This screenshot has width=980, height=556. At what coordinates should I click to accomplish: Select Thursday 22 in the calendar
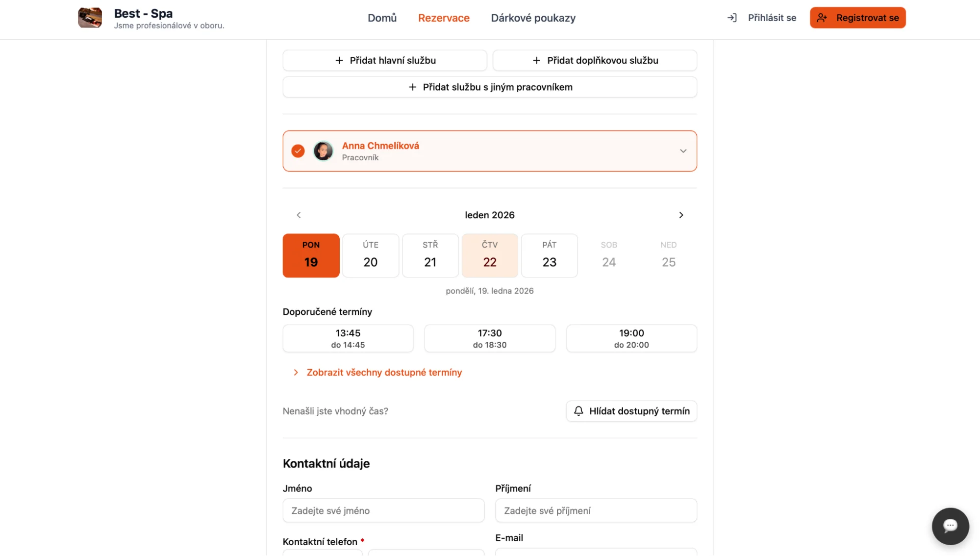click(490, 255)
